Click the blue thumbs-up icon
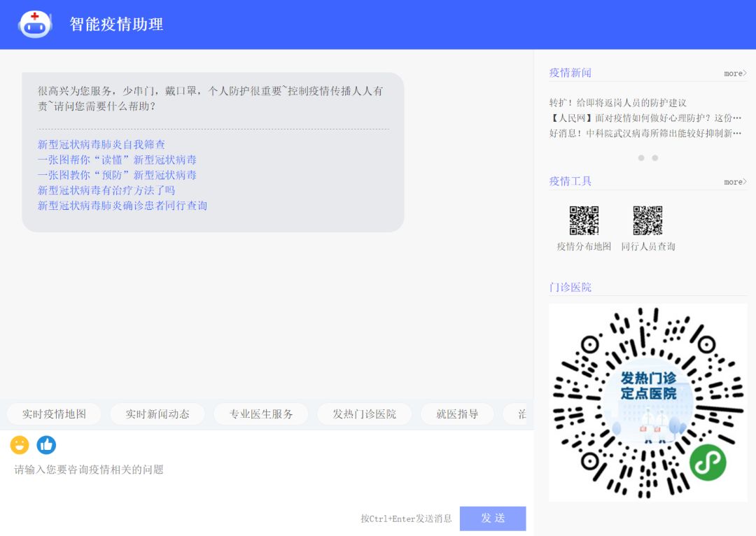This screenshot has width=756, height=536. click(46, 445)
